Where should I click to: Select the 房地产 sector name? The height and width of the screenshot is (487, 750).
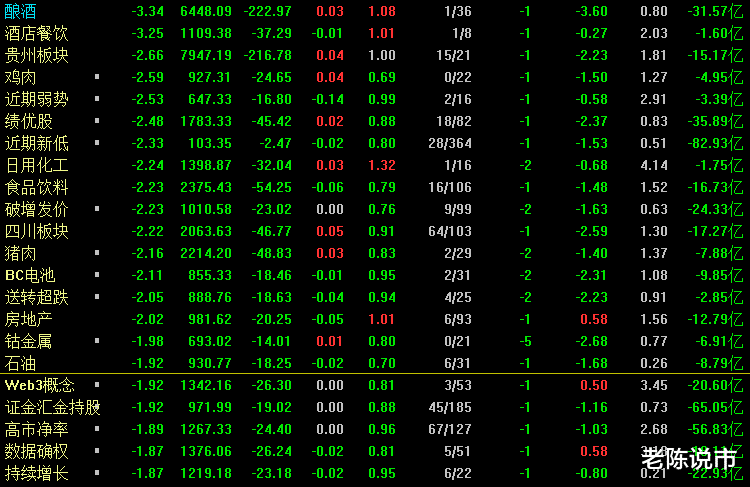coord(29,319)
